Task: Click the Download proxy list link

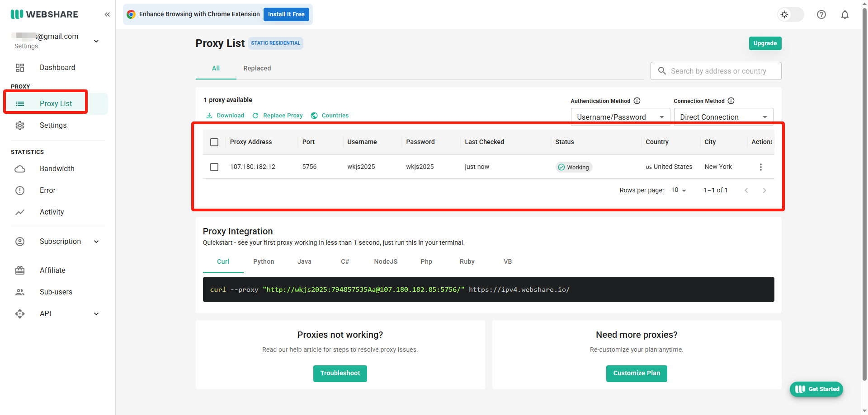Action: 225,116
